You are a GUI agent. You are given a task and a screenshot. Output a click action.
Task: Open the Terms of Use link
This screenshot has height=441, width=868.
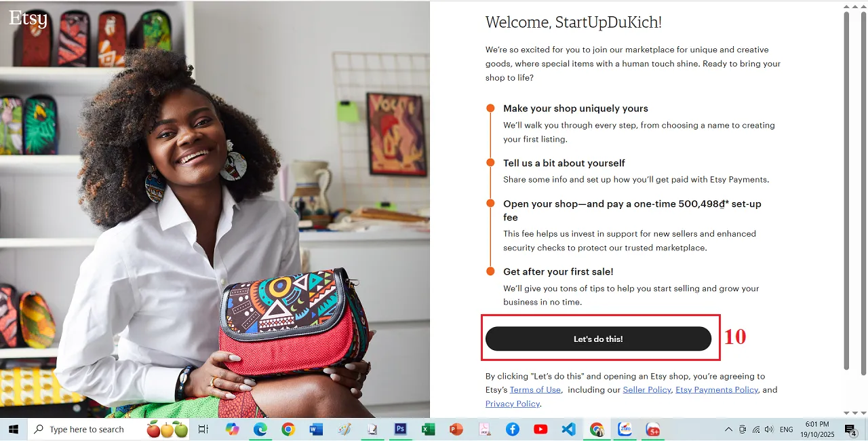tap(535, 389)
